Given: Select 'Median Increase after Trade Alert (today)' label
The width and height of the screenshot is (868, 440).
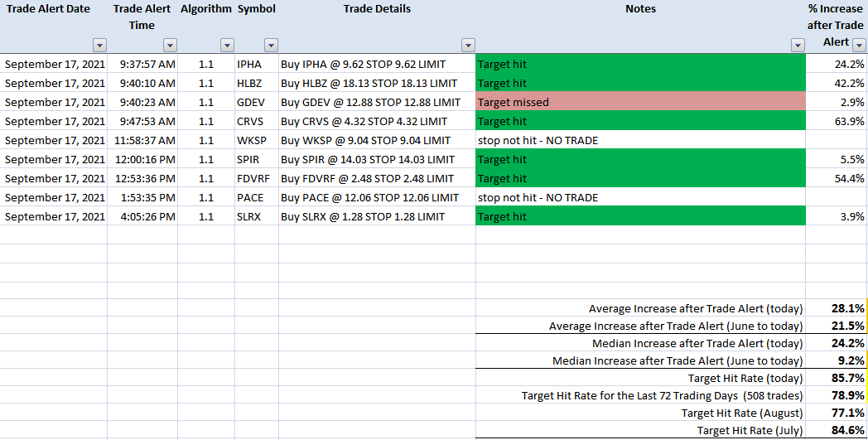Looking at the screenshot, I should (x=697, y=344).
